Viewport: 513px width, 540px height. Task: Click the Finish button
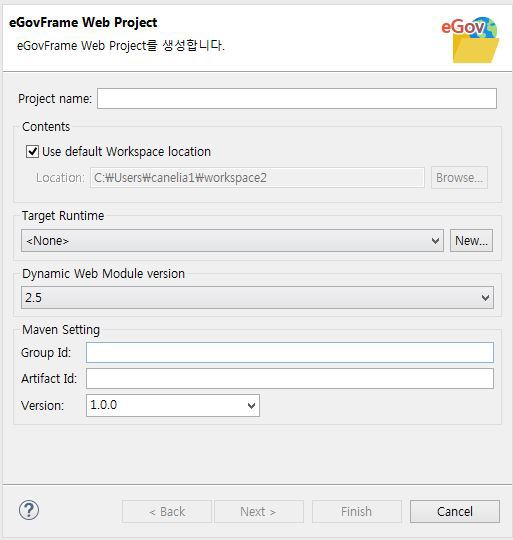coord(357,511)
